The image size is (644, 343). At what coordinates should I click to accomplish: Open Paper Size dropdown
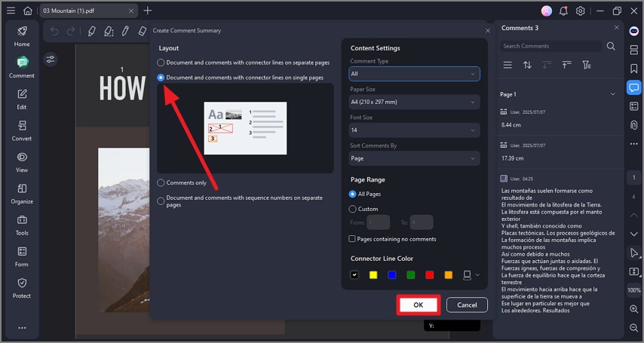click(414, 102)
